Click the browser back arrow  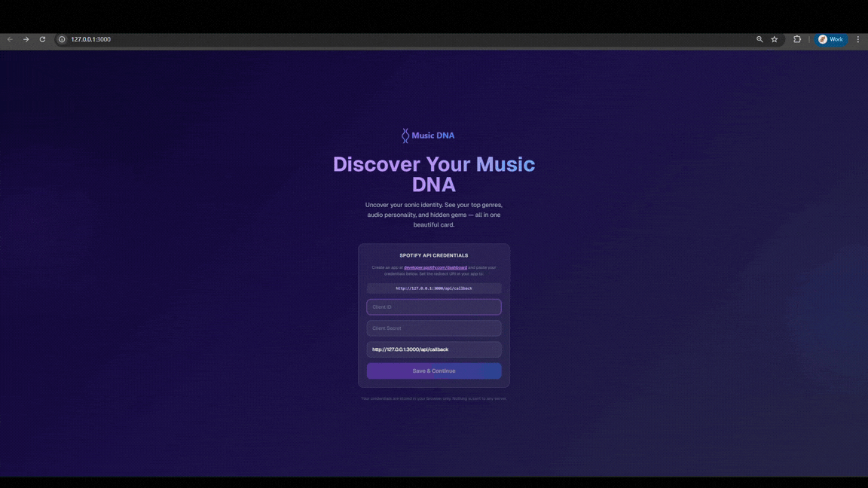(9, 39)
